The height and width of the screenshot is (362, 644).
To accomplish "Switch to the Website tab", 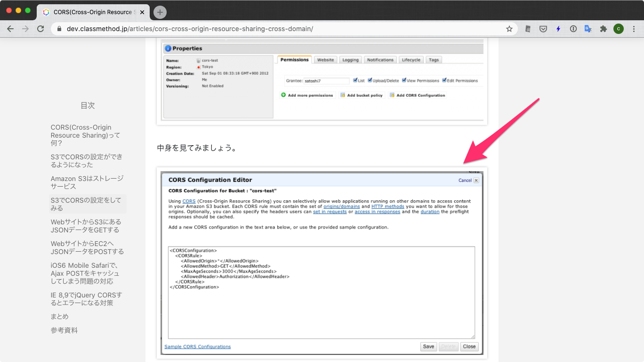I will coord(325,59).
